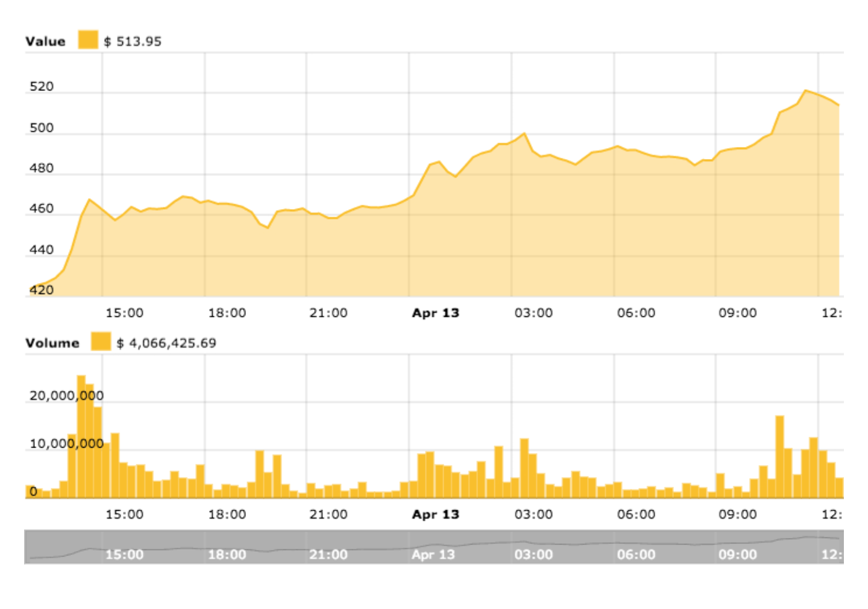Click the 06:00 label under the value chart

[x=636, y=313]
